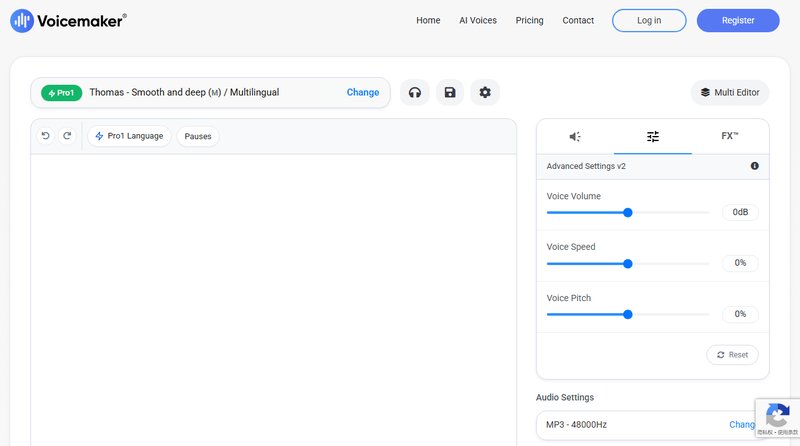Change the Thomas voice selection

click(363, 92)
